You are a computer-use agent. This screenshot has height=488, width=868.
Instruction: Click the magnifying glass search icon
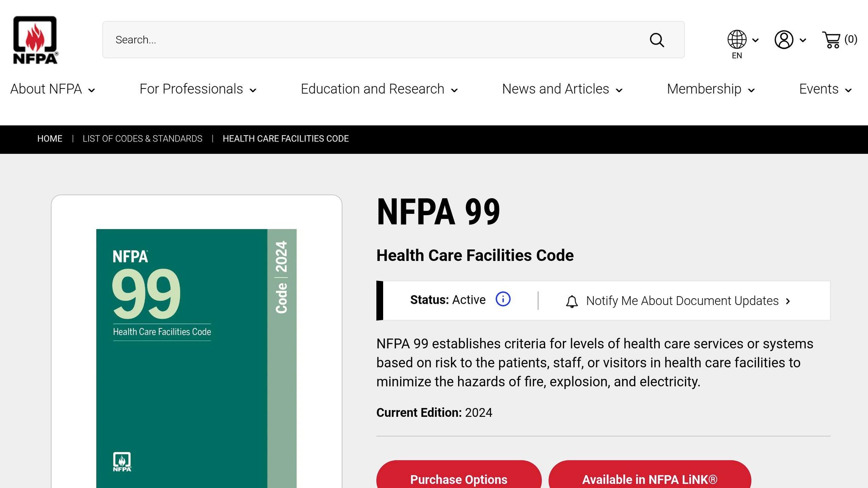tap(657, 40)
